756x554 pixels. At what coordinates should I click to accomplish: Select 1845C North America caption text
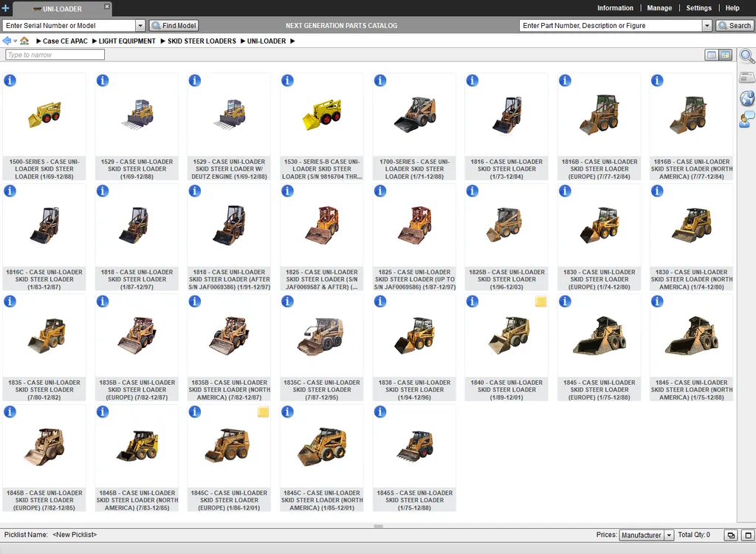322,500
